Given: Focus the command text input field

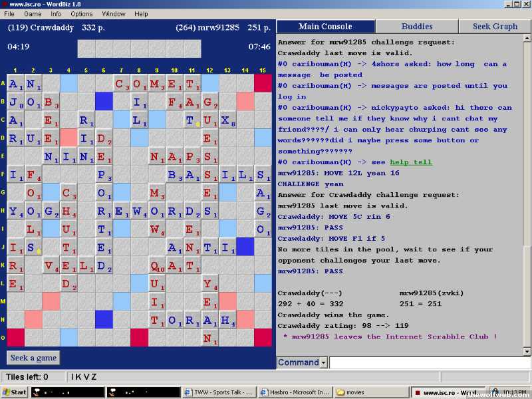Looking at the screenshot, I should [x=429, y=363].
